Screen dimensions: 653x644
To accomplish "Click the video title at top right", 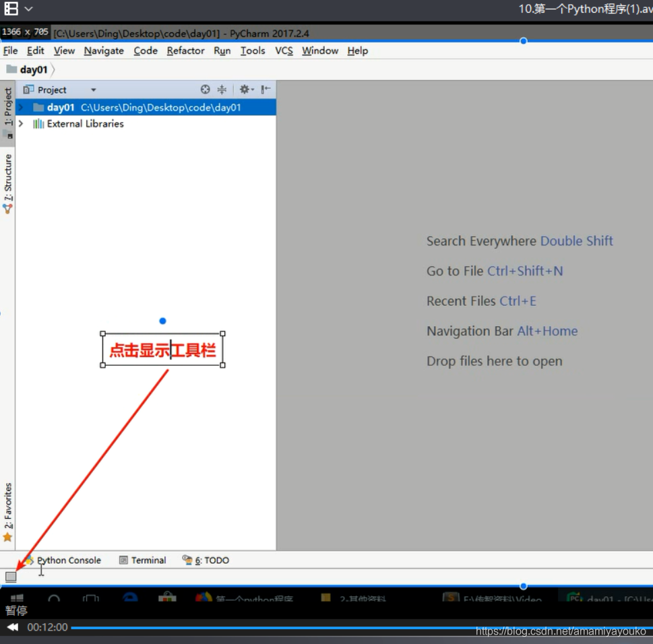I will [585, 9].
